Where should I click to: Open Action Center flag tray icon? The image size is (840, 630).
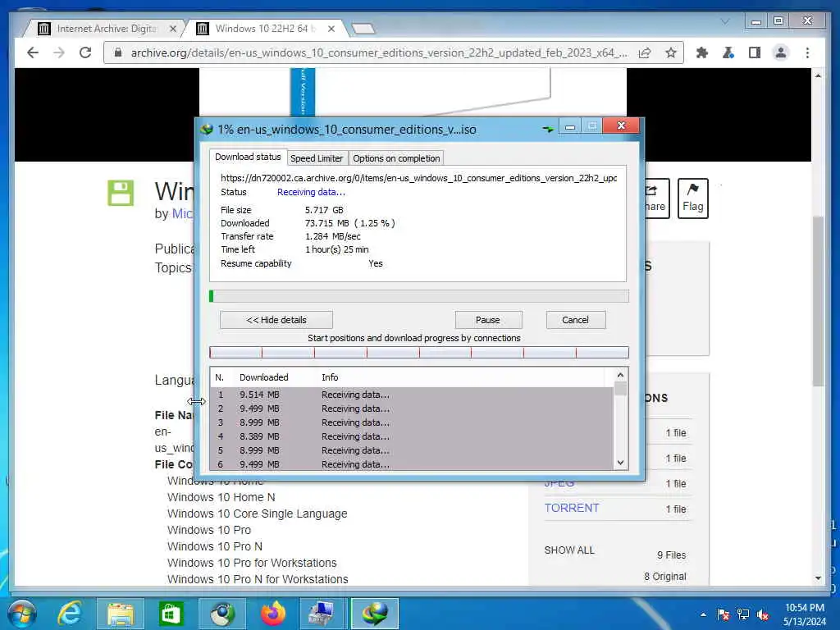coord(723,614)
